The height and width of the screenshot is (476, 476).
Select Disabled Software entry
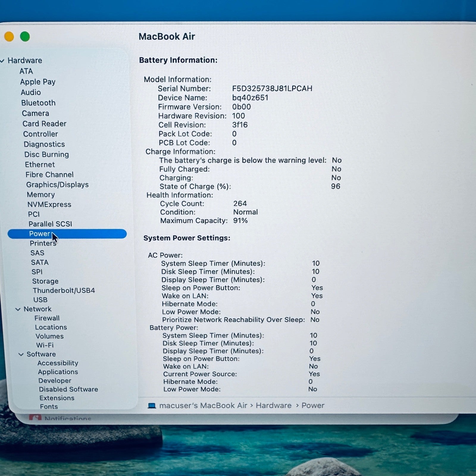point(68,389)
